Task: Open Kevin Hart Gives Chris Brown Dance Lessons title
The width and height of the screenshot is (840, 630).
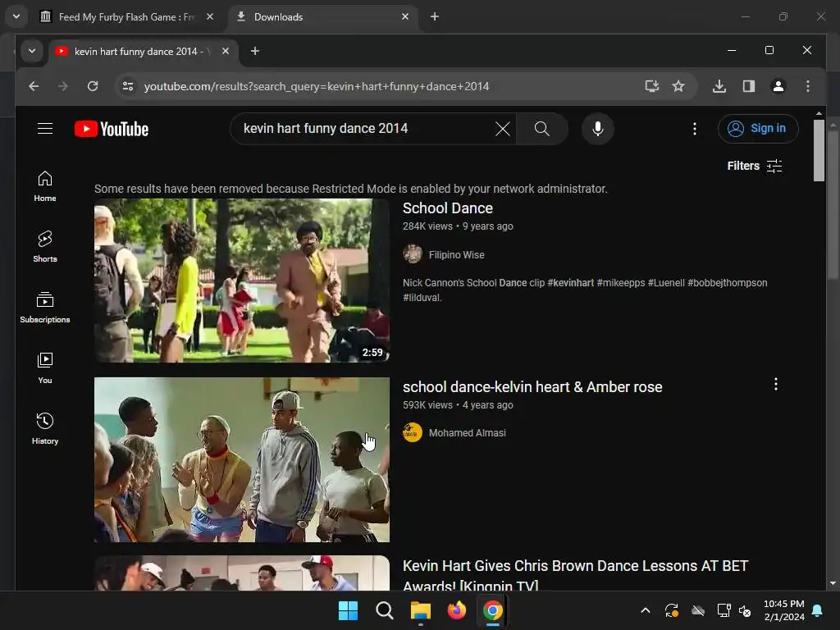Action: (x=575, y=575)
